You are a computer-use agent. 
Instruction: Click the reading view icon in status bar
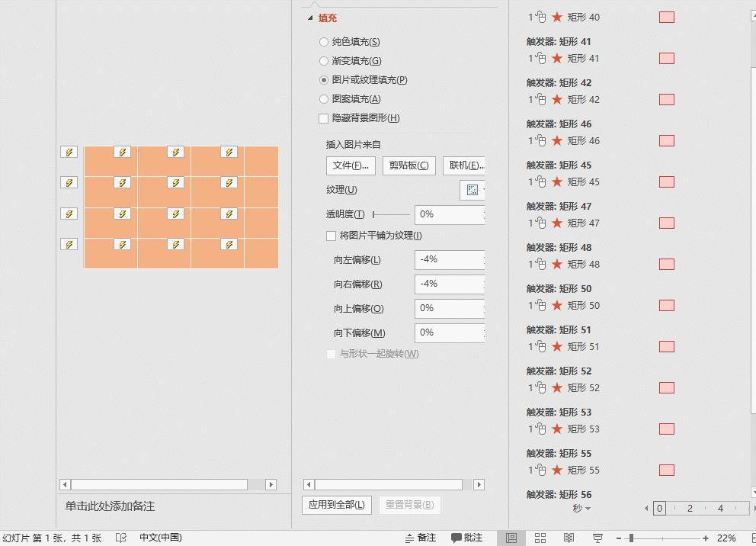(x=569, y=537)
